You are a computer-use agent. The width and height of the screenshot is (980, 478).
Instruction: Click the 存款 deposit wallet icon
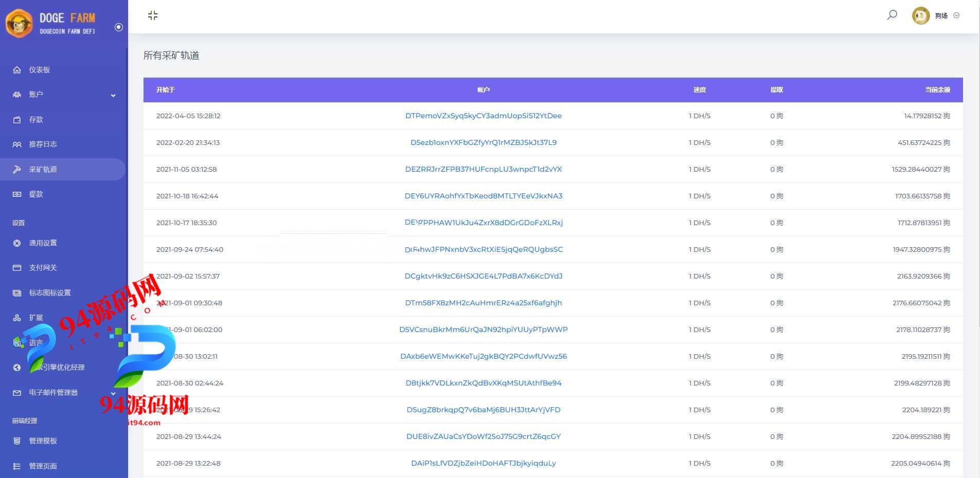point(17,120)
